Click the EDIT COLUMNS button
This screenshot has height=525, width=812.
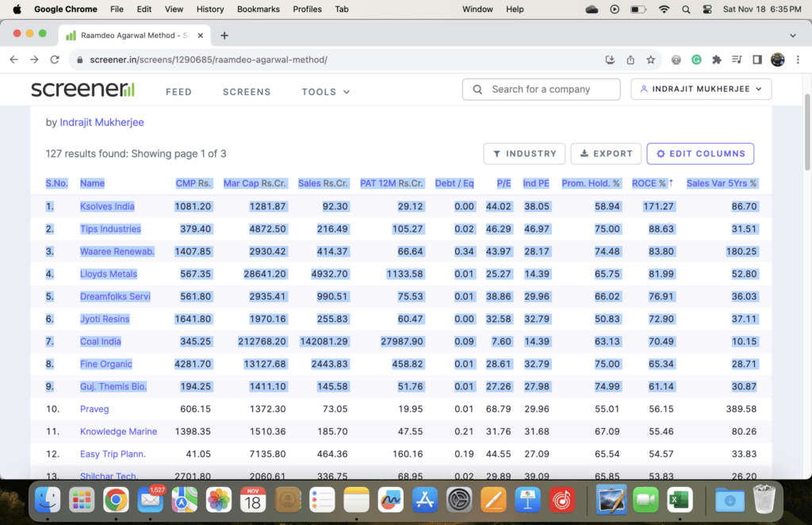[700, 154]
